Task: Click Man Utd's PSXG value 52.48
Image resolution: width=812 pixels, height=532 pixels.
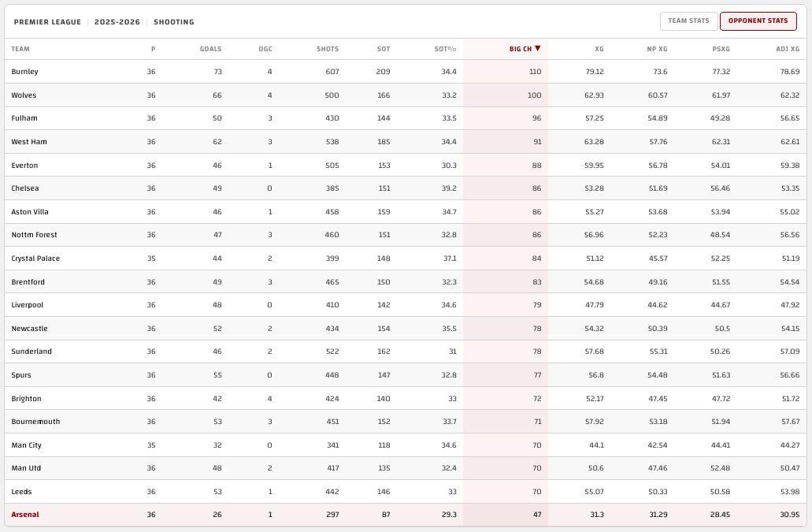Action: point(721,468)
